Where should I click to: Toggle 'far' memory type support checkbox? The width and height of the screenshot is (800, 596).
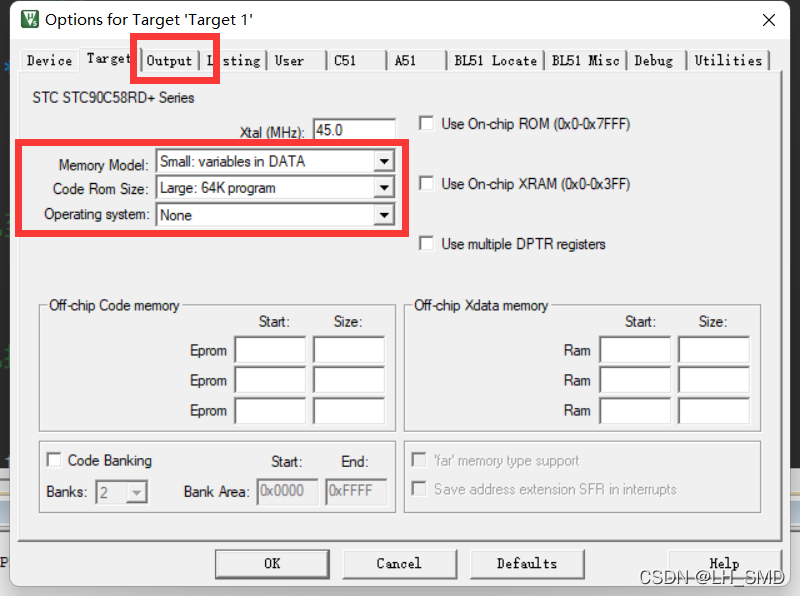point(419,460)
